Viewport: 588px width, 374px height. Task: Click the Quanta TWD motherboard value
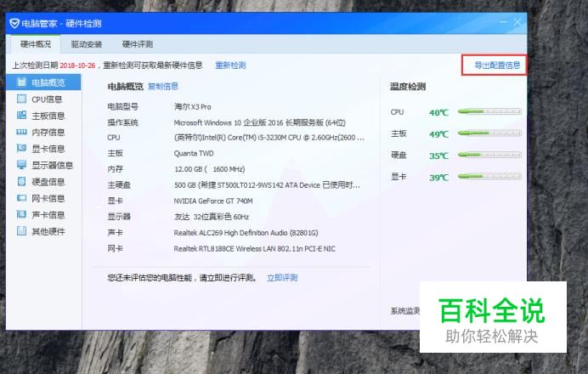[194, 153]
